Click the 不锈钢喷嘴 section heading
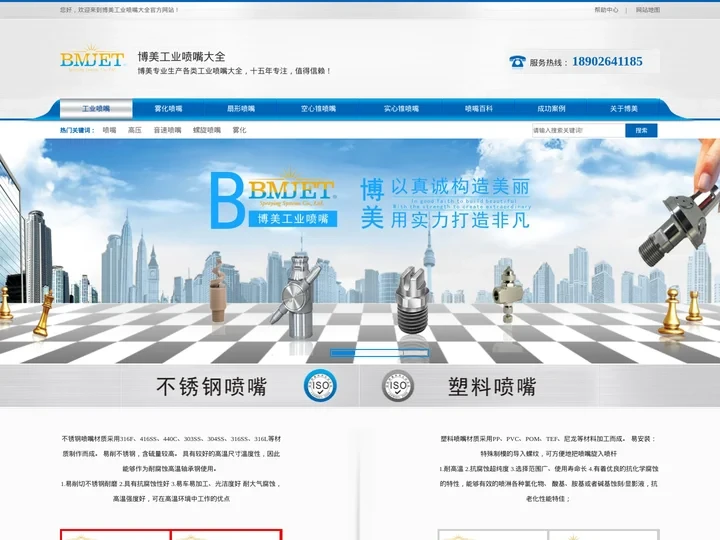 211,387
